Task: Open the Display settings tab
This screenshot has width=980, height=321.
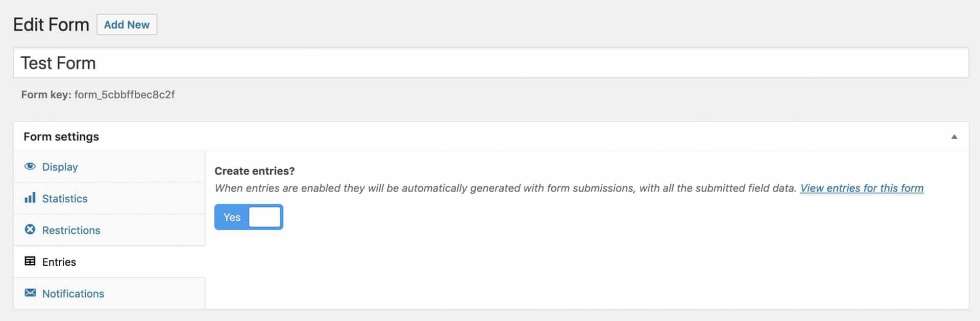Action: tap(60, 167)
